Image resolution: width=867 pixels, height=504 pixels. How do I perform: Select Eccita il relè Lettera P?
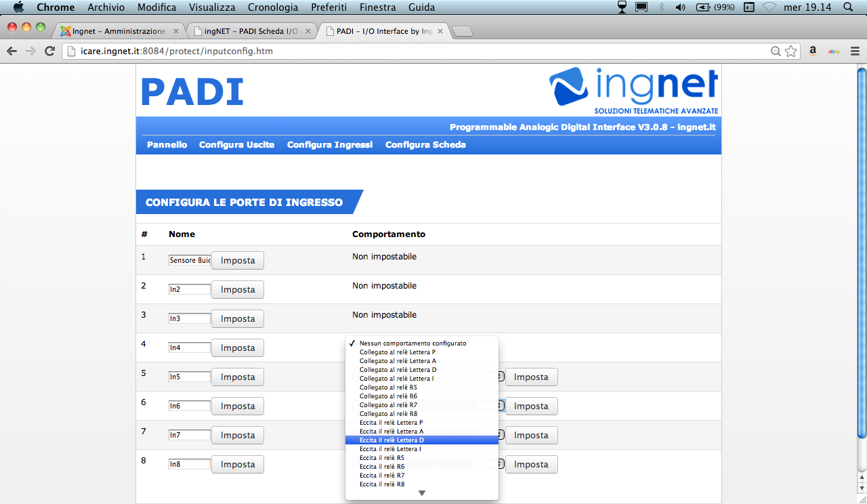coord(422,423)
